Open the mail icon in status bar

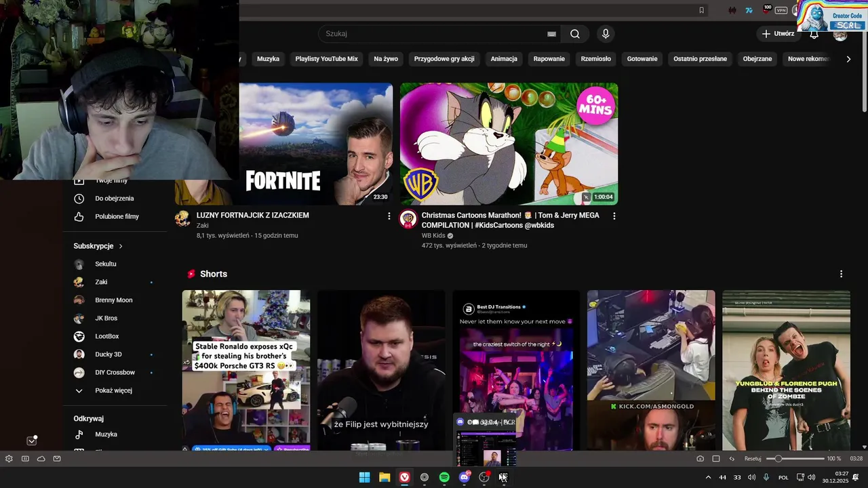(x=57, y=459)
